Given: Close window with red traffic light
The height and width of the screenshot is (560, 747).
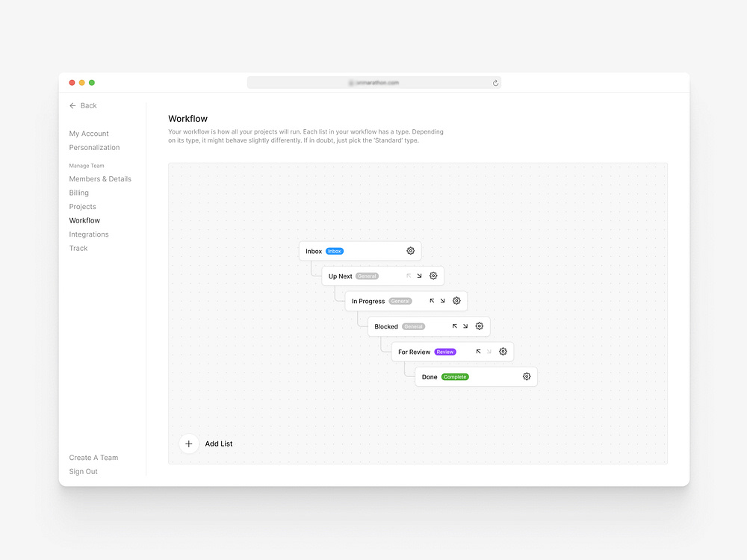Looking at the screenshot, I should pos(72,83).
